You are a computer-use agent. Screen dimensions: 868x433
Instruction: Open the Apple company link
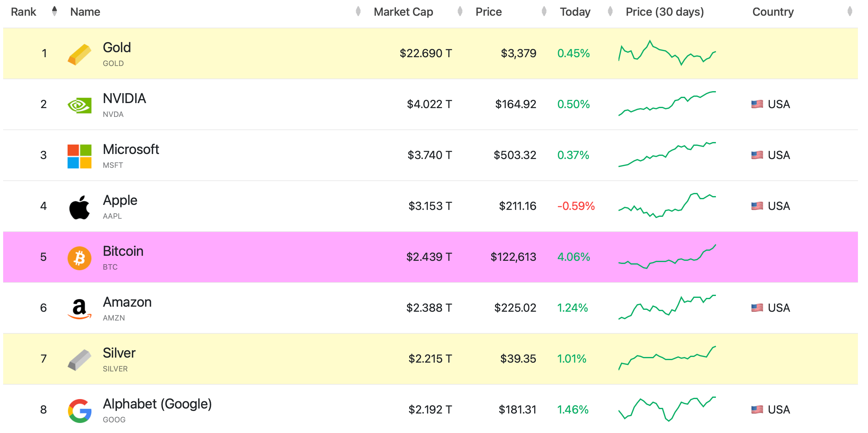pyautogui.click(x=120, y=200)
